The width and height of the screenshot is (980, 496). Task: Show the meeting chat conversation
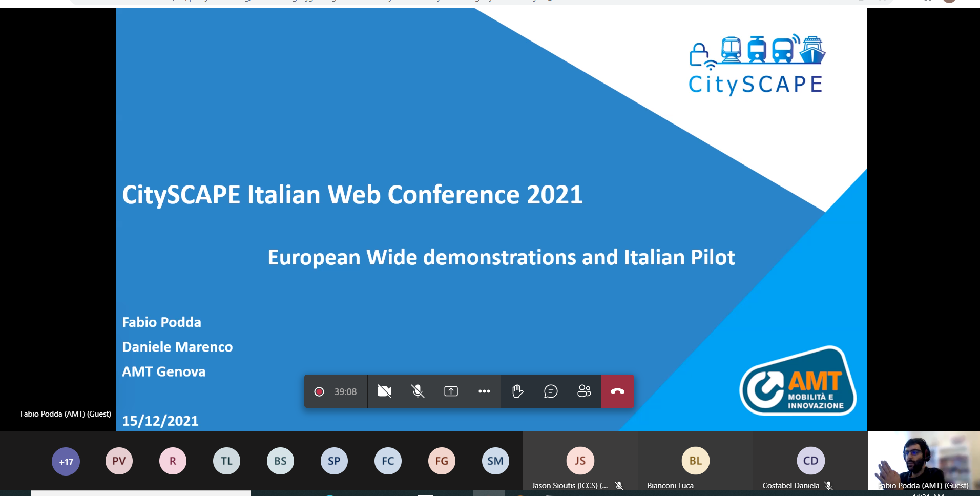click(x=551, y=391)
